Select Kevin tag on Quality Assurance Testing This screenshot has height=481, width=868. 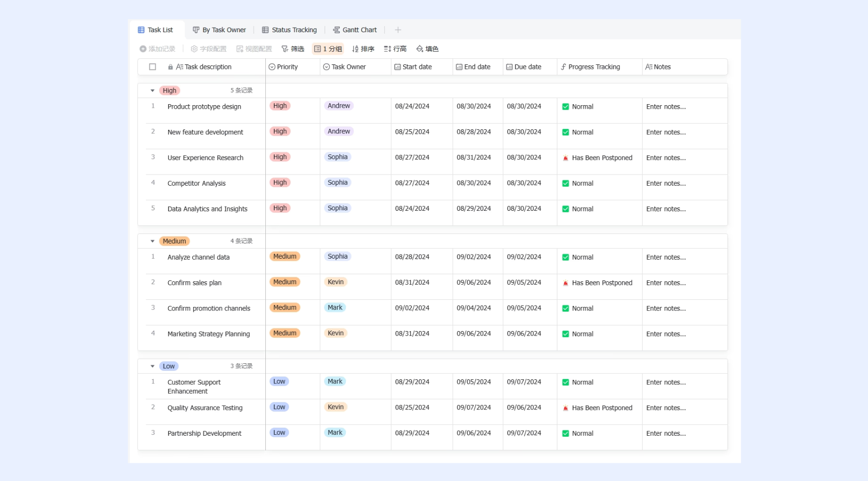point(335,407)
